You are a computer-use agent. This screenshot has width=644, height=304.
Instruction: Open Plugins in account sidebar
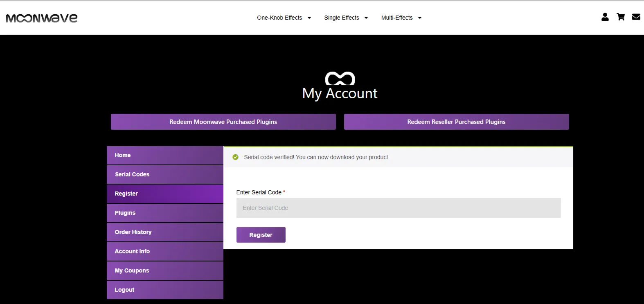pos(165,213)
